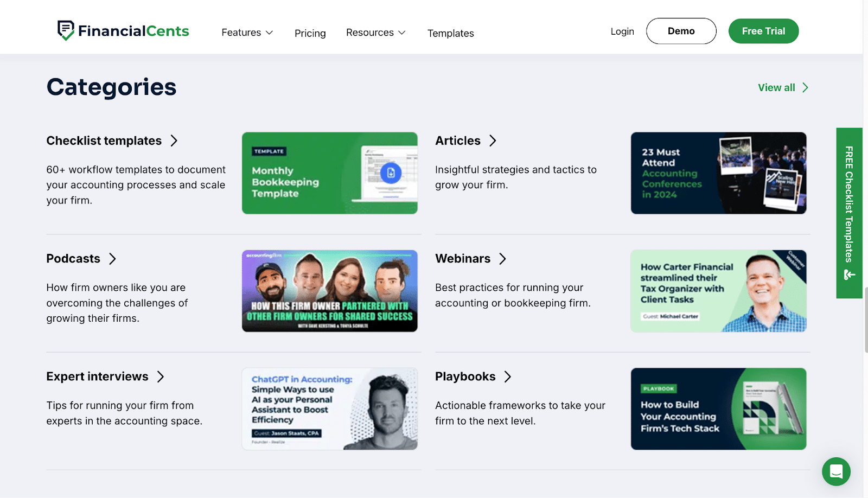Go to the Pricing page

(x=310, y=33)
